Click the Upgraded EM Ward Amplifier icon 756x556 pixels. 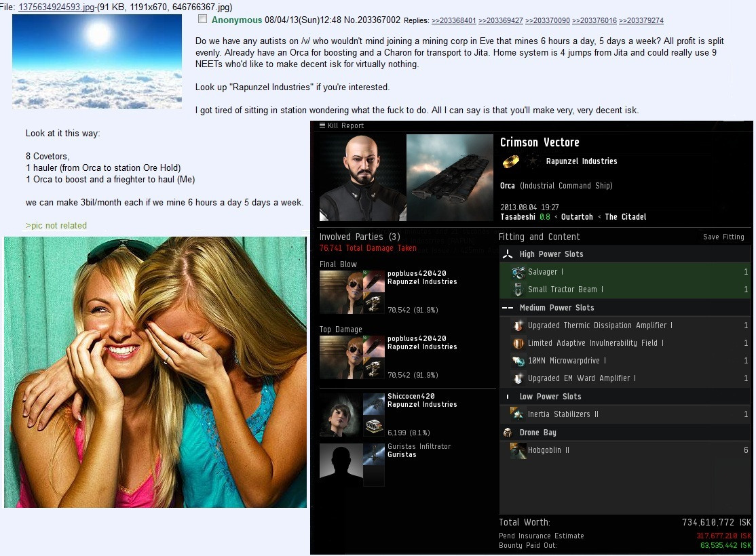518,379
